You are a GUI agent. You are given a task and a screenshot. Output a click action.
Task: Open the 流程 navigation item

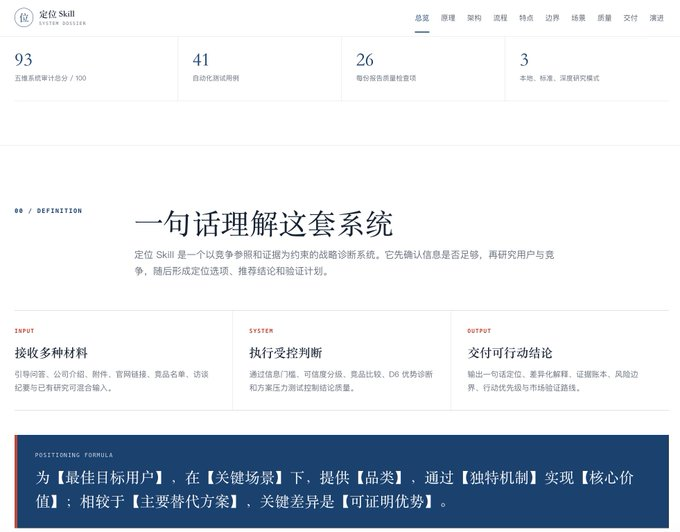(500, 18)
